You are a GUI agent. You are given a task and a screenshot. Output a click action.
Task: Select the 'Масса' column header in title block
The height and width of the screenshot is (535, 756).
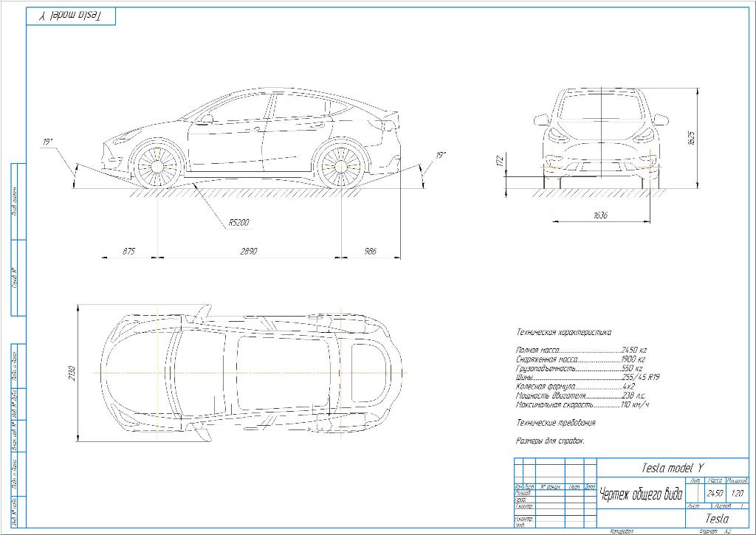click(715, 480)
